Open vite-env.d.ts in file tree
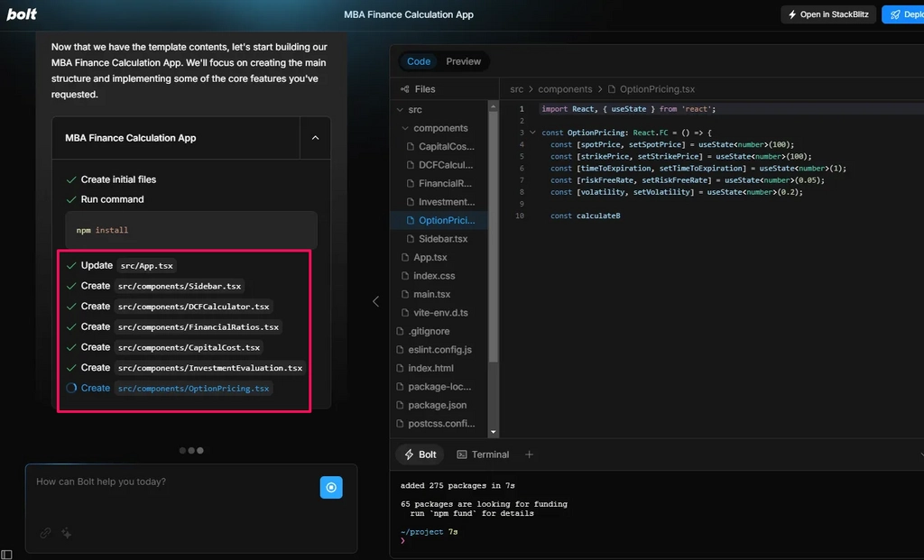Viewport: 924px width, 560px height. coord(439,313)
